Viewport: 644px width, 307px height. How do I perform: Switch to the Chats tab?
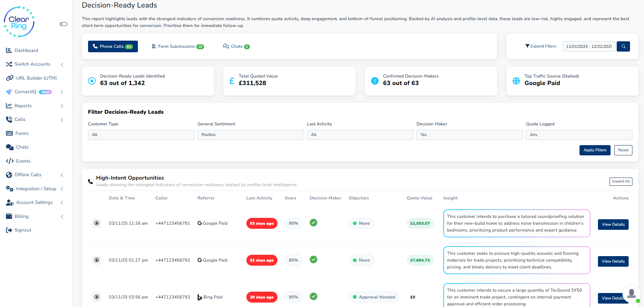(x=237, y=47)
